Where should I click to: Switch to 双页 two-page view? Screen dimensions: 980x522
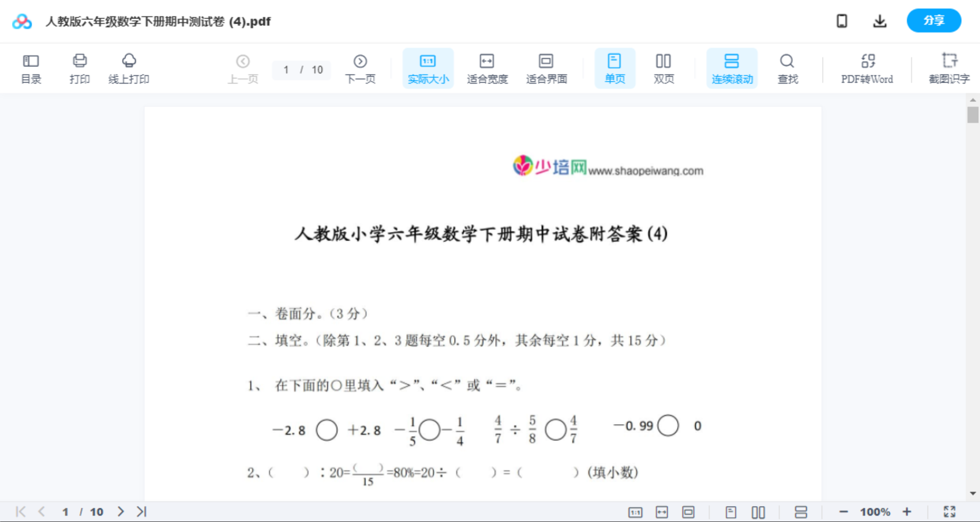(664, 68)
